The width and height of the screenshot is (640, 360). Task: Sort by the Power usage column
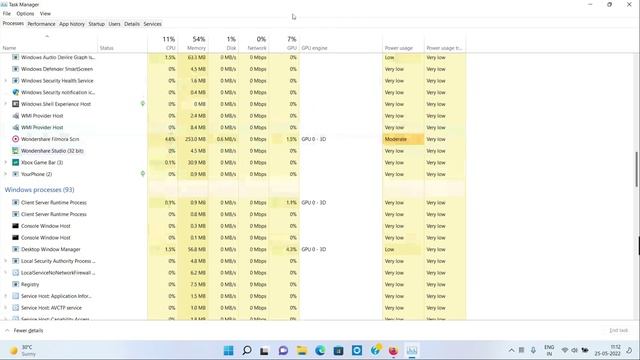403,43
